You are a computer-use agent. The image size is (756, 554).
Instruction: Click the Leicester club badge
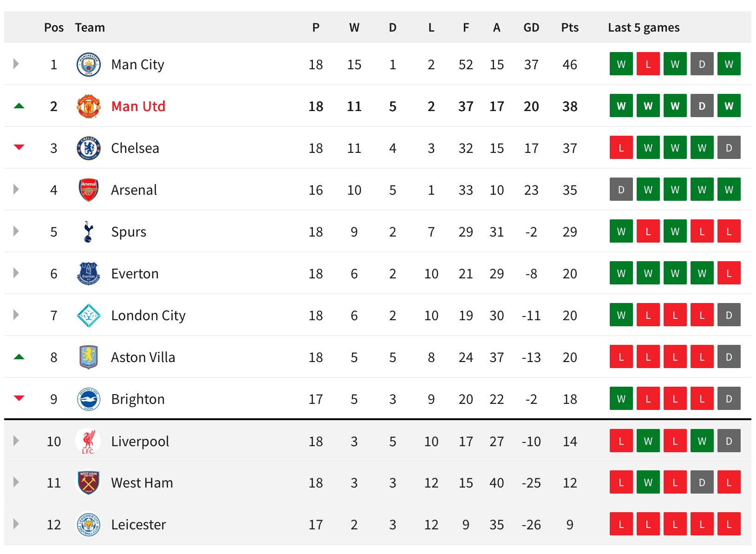[88, 525]
